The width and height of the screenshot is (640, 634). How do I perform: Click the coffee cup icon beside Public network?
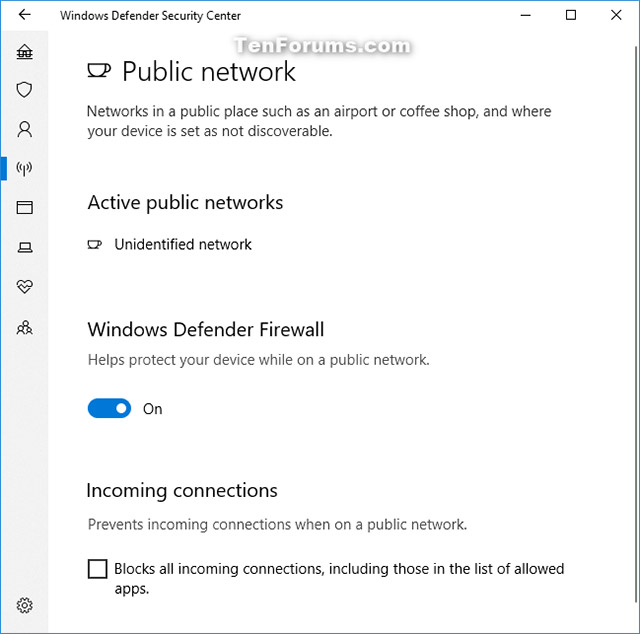click(99, 71)
